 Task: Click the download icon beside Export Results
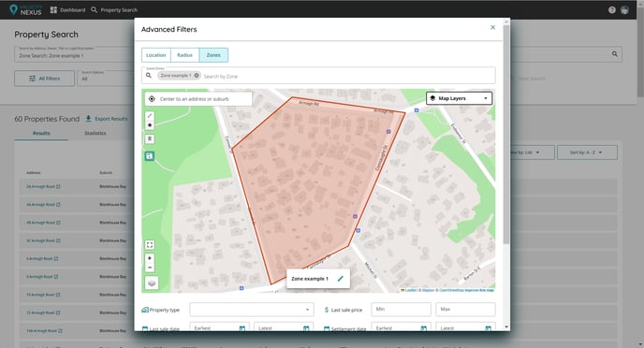[x=88, y=119]
